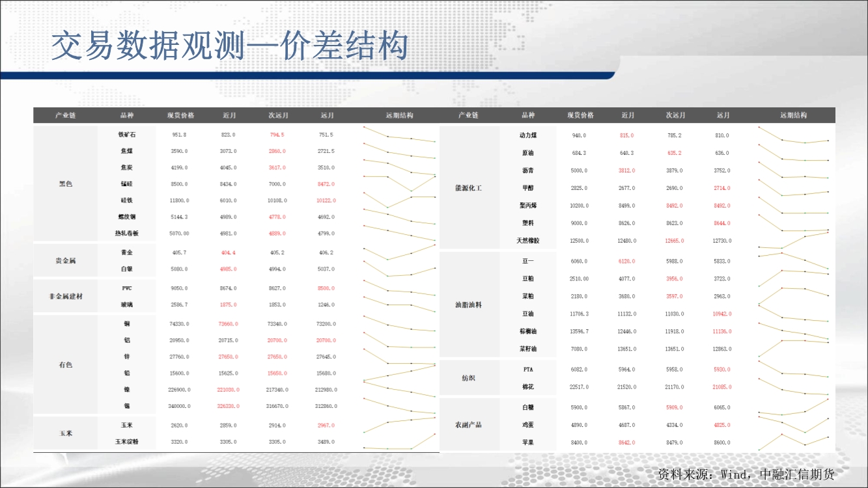
Task: Click the red 404.4 value for 黄金
Action: click(x=229, y=252)
